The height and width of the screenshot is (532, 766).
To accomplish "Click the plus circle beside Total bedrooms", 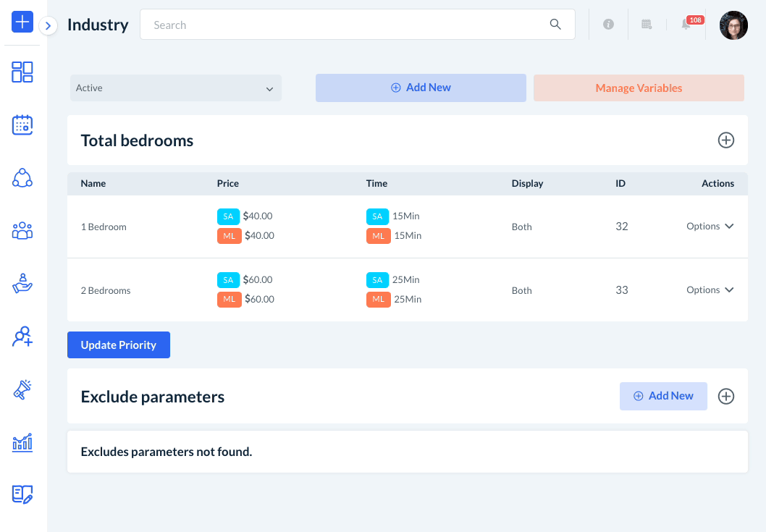I will click(726, 140).
